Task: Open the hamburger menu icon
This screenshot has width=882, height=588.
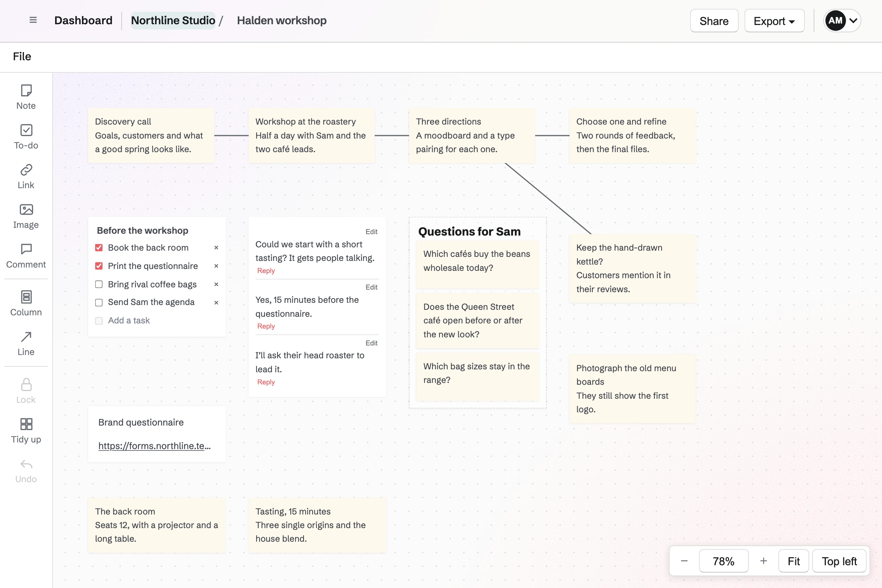Action: [33, 20]
